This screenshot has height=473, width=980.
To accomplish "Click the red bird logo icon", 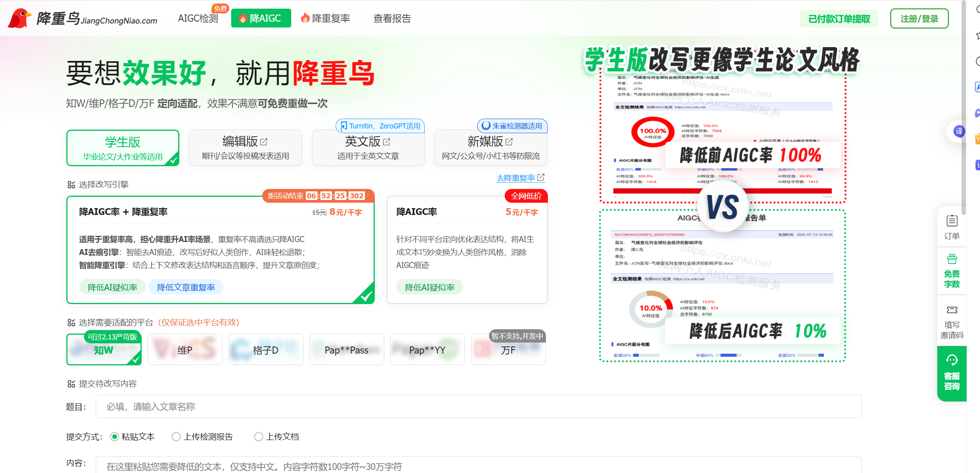I will [x=19, y=18].
